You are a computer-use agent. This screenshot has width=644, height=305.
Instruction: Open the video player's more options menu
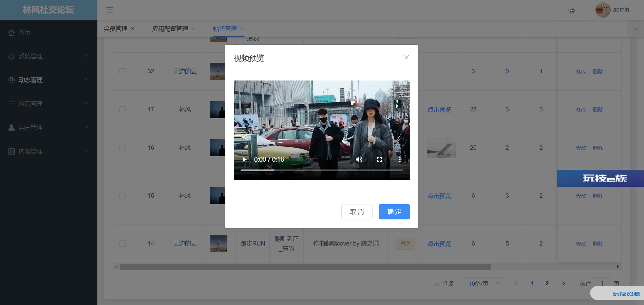pos(400,159)
